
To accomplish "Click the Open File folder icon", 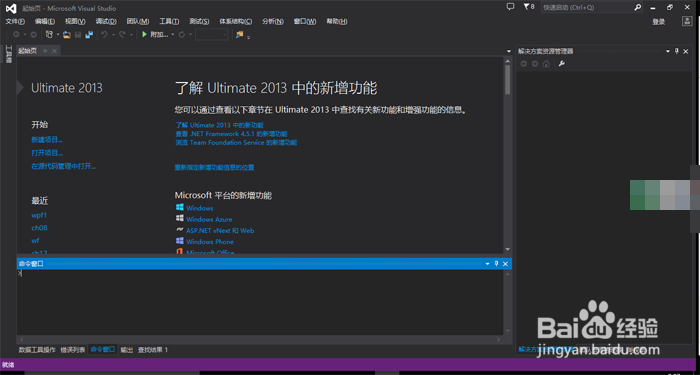I will (67, 34).
